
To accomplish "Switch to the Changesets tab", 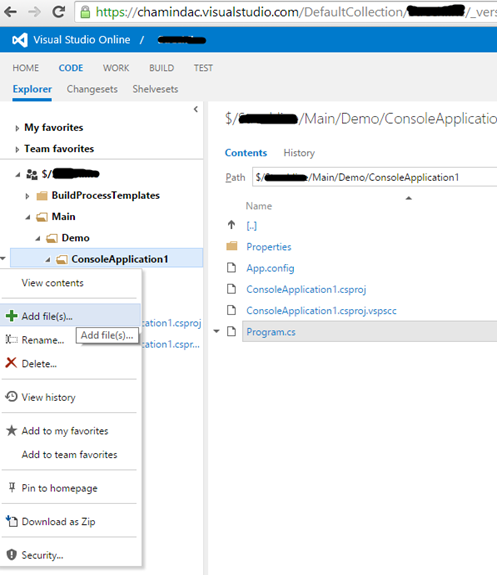I will pyautogui.click(x=92, y=89).
